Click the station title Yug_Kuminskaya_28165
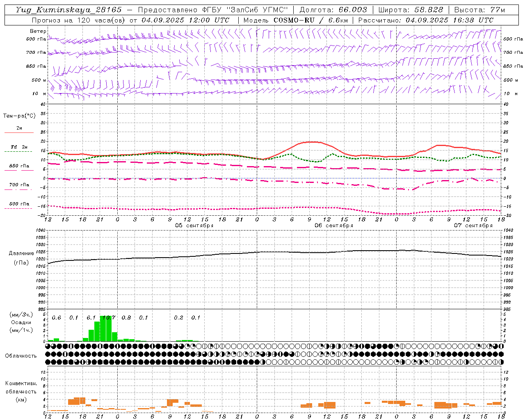Image resolution: width=525 pixels, height=420 pixels. click(x=68, y=10)
